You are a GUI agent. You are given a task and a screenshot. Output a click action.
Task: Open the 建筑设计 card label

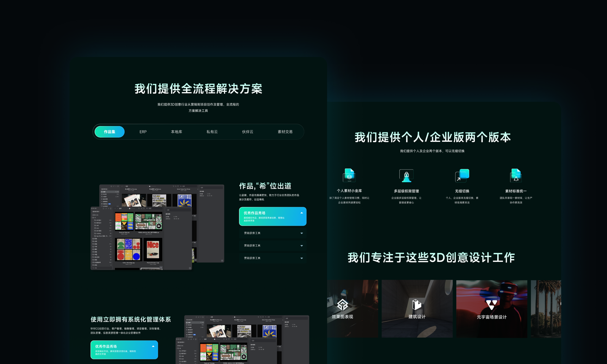(417, 317)
